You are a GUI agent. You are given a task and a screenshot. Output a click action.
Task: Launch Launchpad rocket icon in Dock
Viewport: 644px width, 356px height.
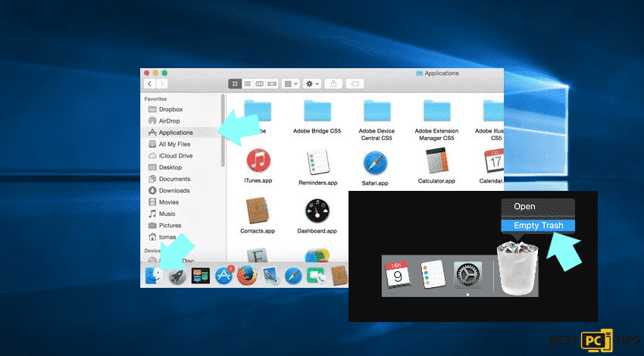pos(177,276)
